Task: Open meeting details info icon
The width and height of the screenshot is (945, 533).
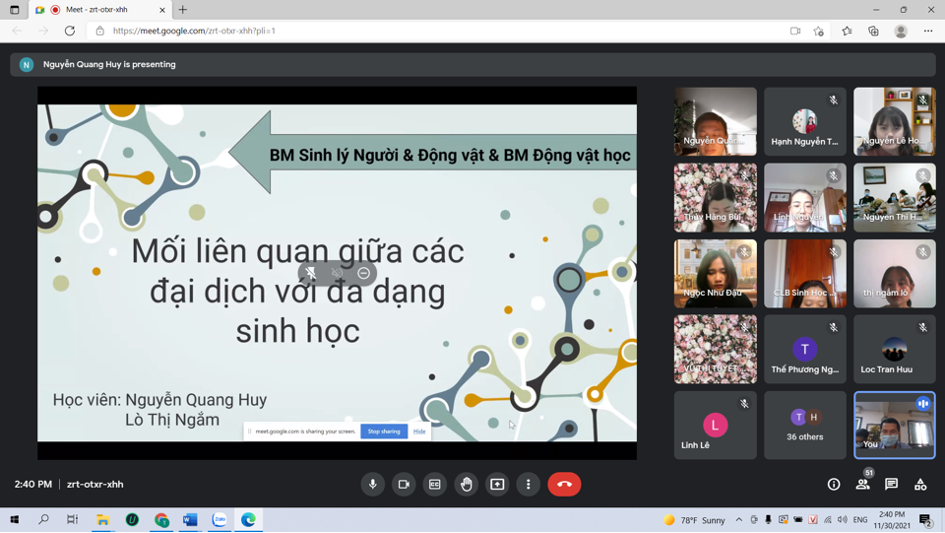Action: tap(833, 484)
